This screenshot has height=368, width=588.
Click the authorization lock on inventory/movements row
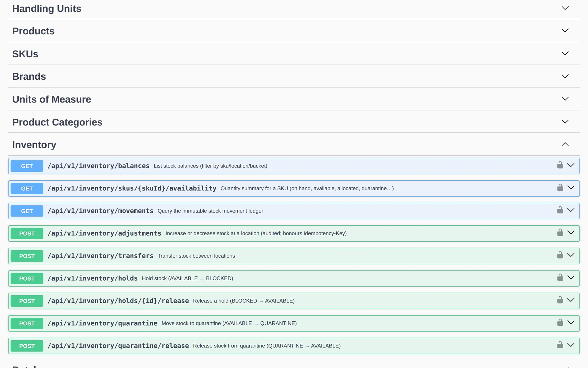tap(560, 210)
